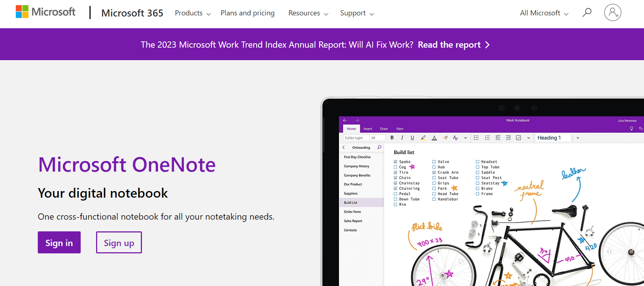
Task: Click the text styles A-with-pen icon
Action: pyautogui.click(x=455, y=138)
